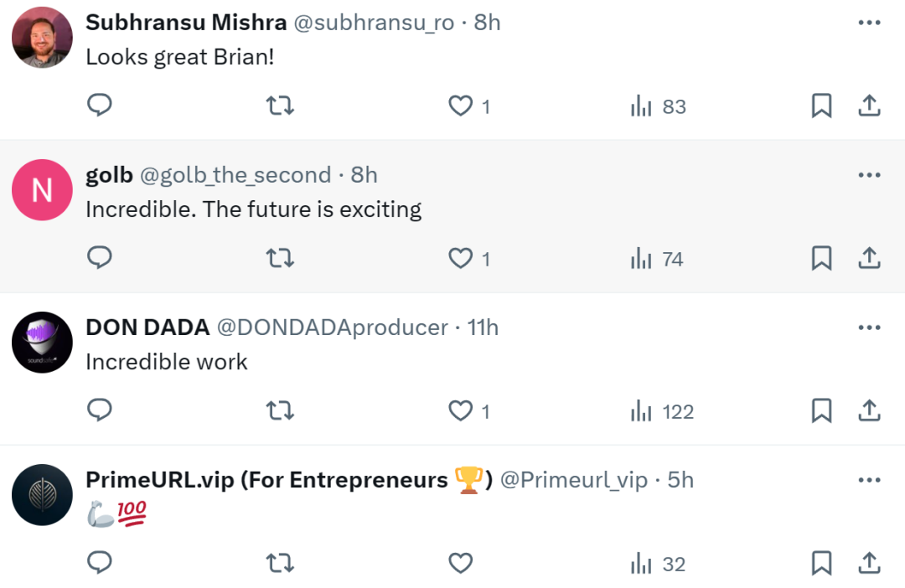Screen dimensions: 905x588
Task: Bookmark Subhransu Mishra's reply
Action: point(821,106)
